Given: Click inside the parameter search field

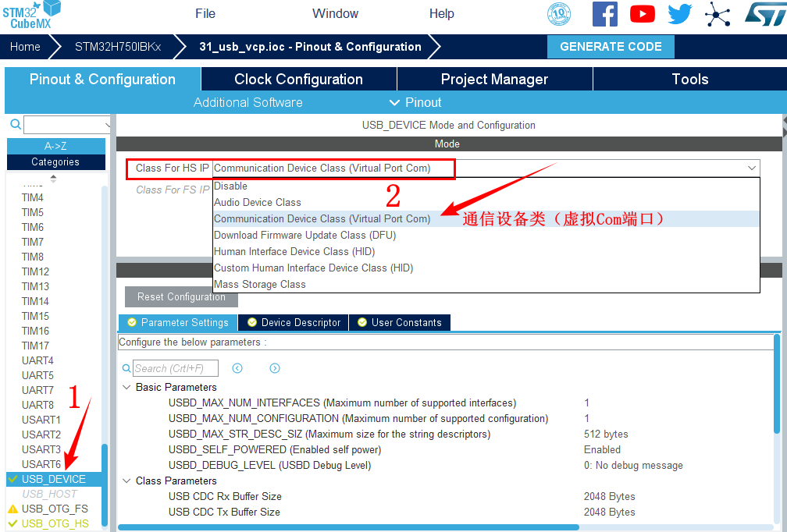Looking at the screenshot, I should pyautogui.click(x=175, y=368).
